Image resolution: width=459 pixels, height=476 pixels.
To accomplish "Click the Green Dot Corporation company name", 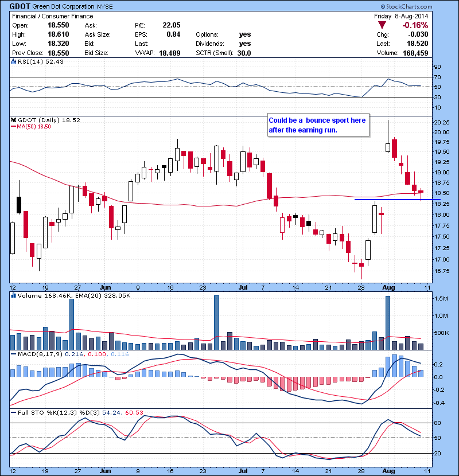I will click(63, 6).
